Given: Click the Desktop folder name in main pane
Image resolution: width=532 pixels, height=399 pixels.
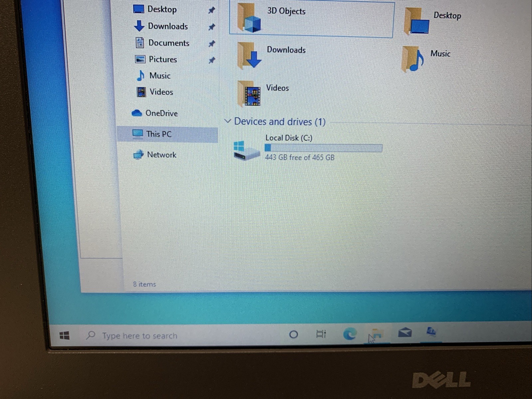Looking at the screenshot, I should [447, 15].
